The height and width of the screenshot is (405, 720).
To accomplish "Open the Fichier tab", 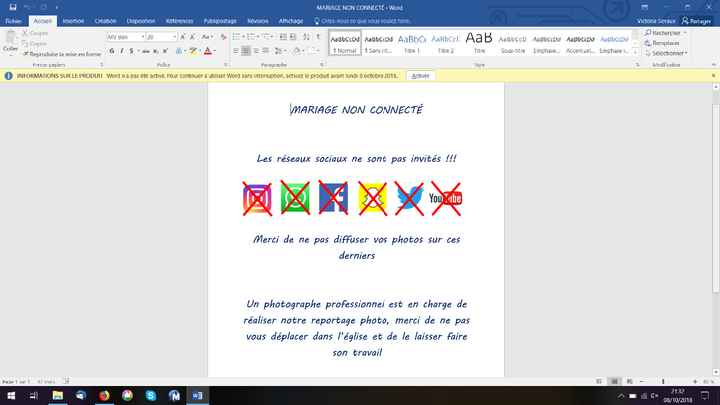I will 13,21.
